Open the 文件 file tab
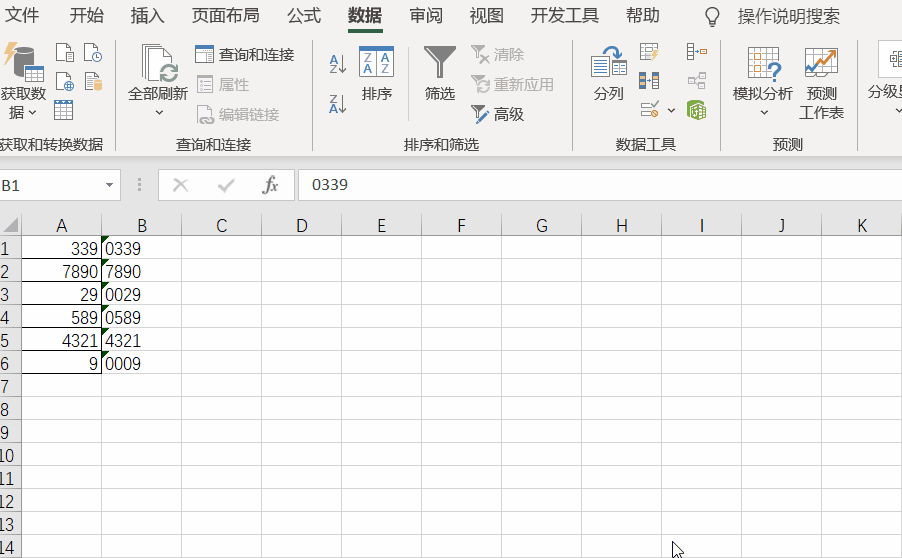The image size is (902, 558). (22, 16)
